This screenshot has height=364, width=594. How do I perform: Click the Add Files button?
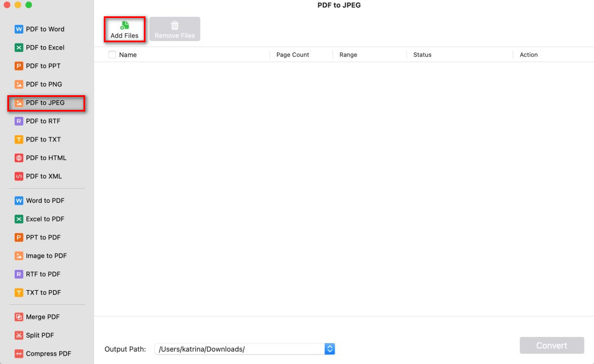pos(125,28)
